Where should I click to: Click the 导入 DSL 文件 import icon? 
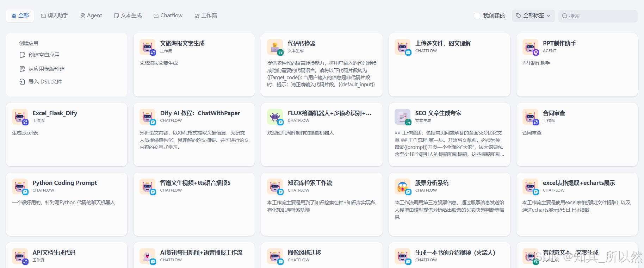22,82
